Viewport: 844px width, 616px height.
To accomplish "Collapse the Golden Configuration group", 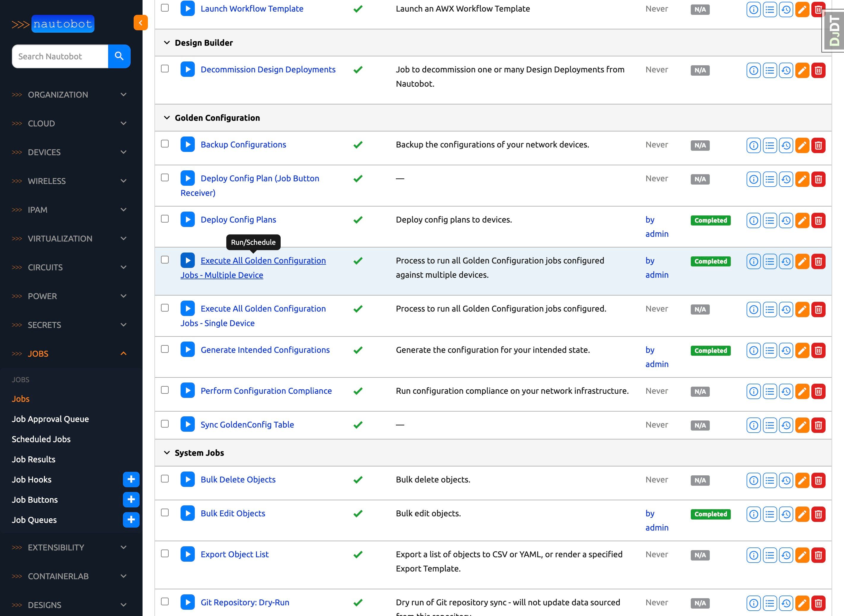I will point(167,118).
